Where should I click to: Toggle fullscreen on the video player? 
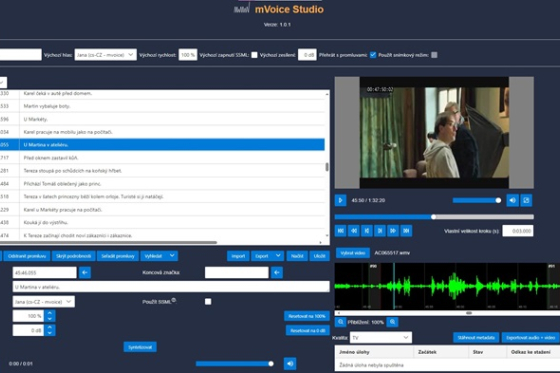click(526, 200)
